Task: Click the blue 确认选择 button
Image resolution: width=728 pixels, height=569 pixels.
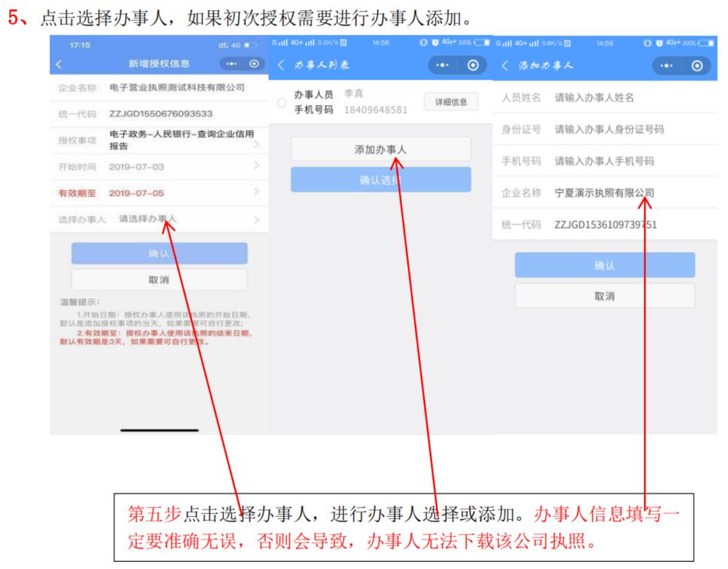Action: pos(381,179)
